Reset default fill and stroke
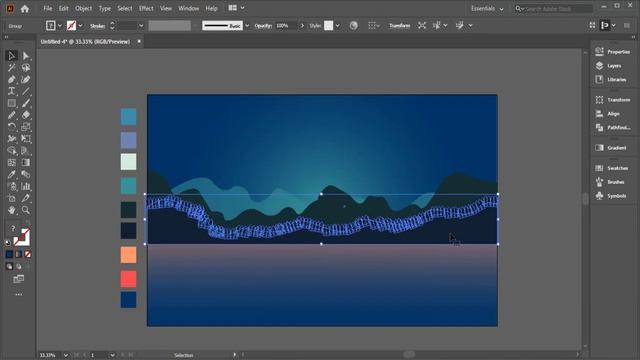This screenshot has height=360, width=640. (x=8, y=242)
